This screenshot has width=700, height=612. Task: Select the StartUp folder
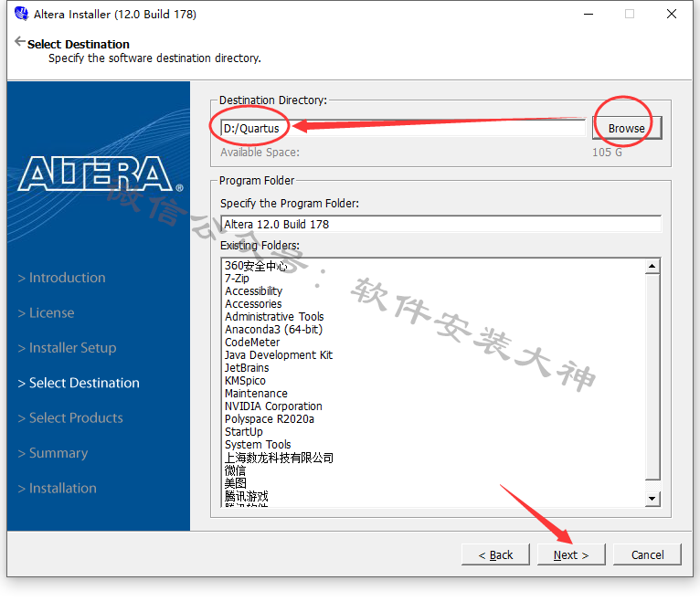244,432
